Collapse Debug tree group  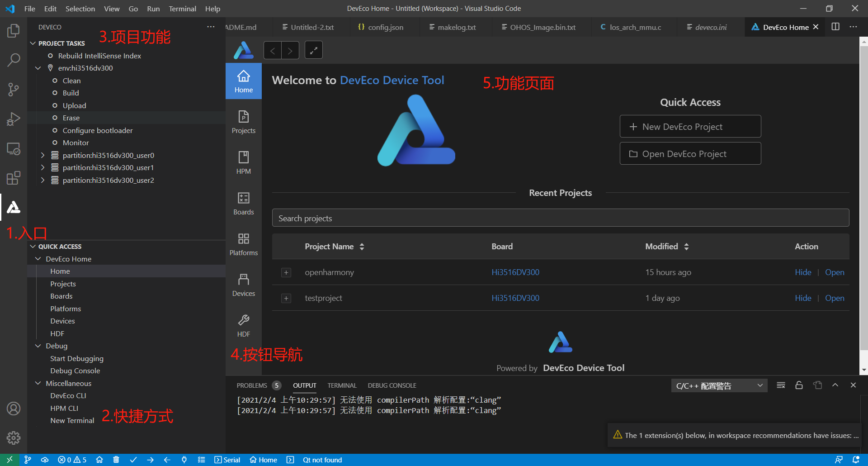click(38, 346)
